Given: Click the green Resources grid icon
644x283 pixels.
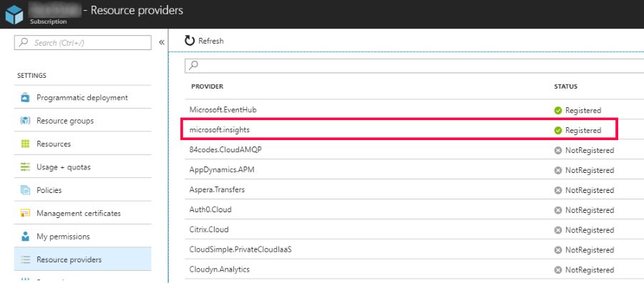Looking at the screenshot, I should pos(26,144).
